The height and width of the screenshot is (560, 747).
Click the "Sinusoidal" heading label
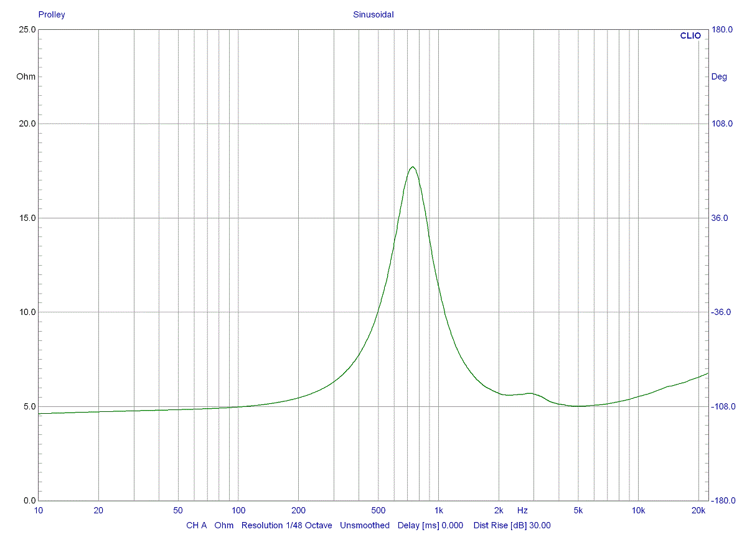(374, 14)
